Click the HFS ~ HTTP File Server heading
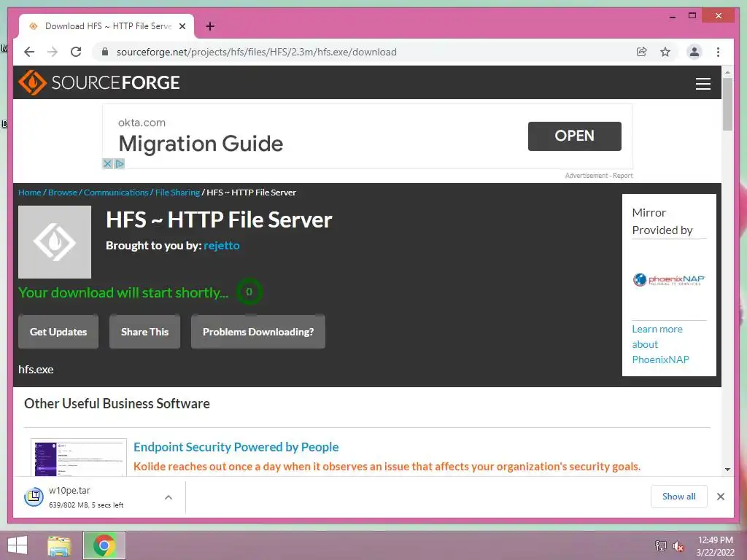This screenshot has height=560, width=747. click(x=219, y=220)
